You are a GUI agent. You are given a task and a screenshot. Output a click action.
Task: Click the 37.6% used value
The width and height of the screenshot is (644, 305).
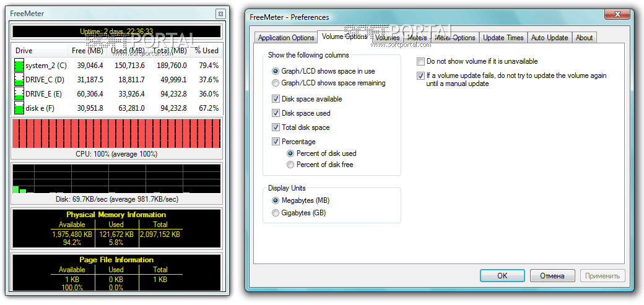coord(208,80)
